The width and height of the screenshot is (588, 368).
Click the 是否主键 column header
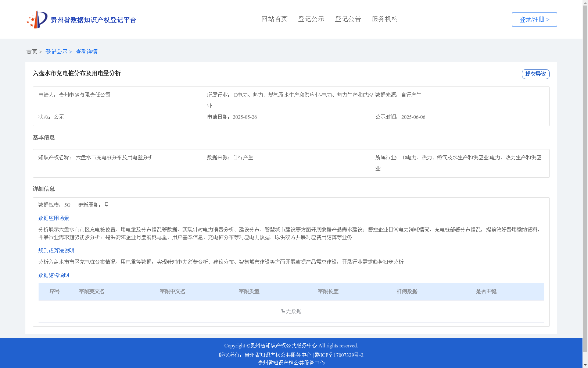coord(486,291)
